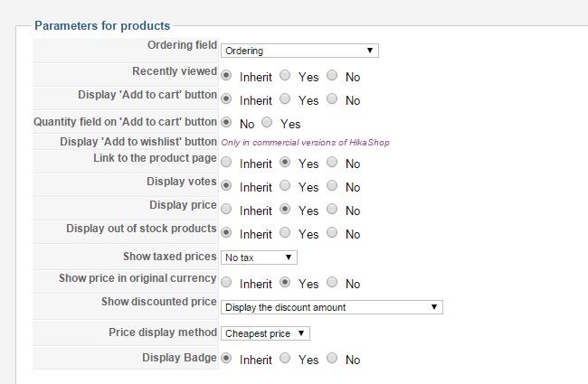Open the Ordering field dropdown
Image resolution: width=588 pixels, height=384 pixels.
tap(299, 51)
